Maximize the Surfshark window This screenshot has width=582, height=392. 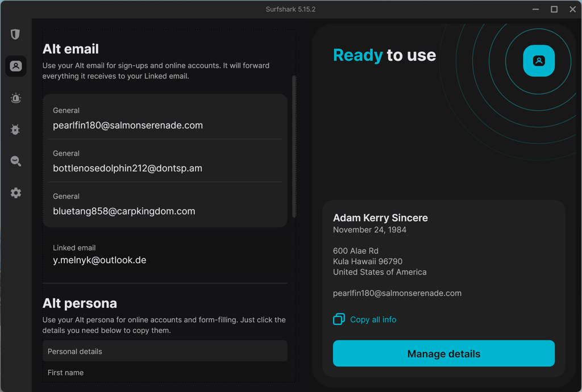(554, 9)
